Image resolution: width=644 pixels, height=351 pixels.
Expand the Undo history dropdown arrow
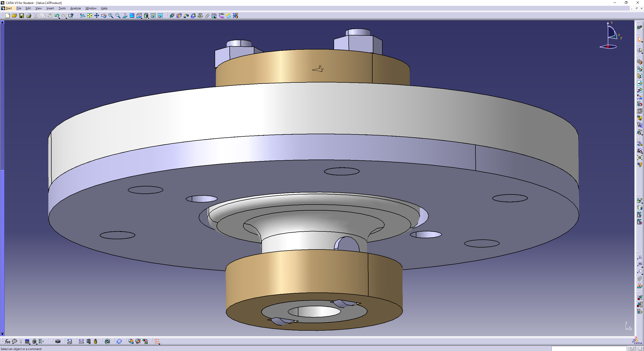[59, 18]
